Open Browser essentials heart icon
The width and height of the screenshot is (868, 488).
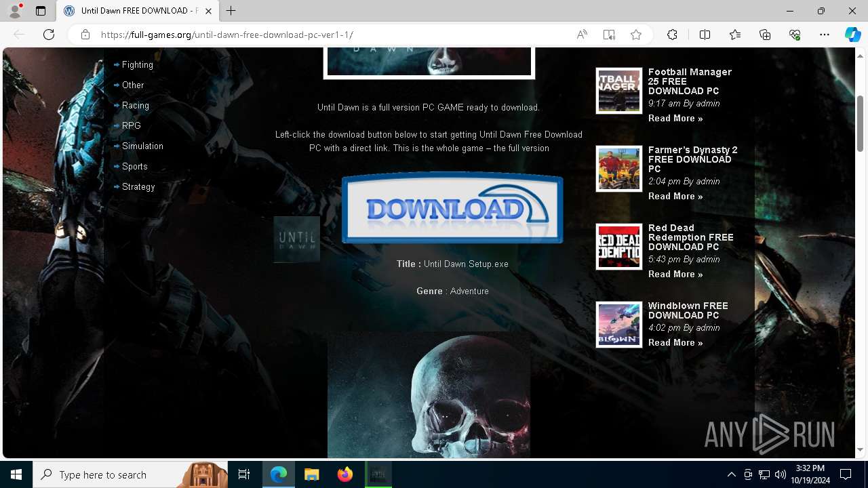click(x=795, y=35)
